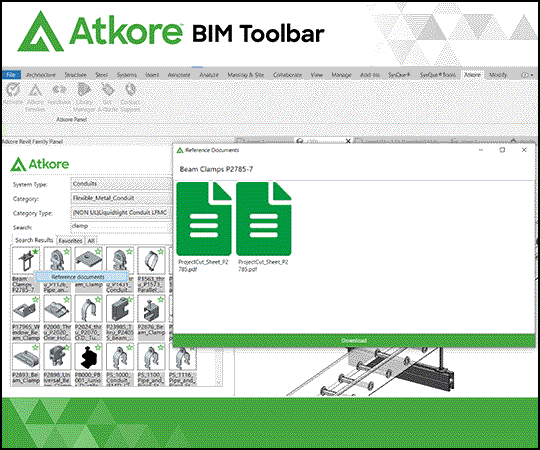Open the Category Type dropdown
This screenshot has width=540, height=450.
(x=121, y=213)
